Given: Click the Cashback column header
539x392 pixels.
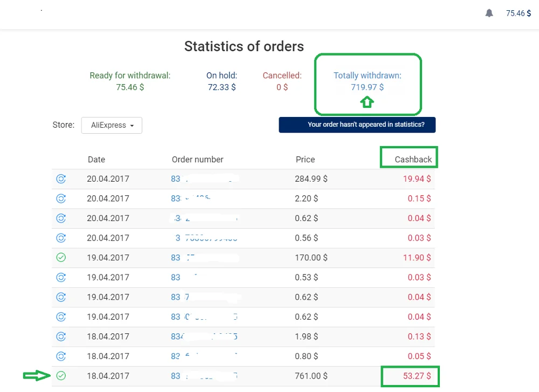Looking at the screenshot, I should (413, 159).
